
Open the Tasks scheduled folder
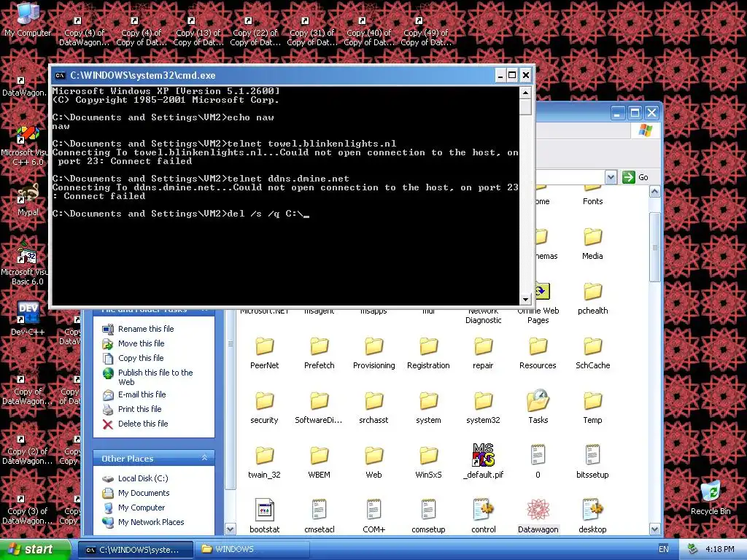[538, 407]
